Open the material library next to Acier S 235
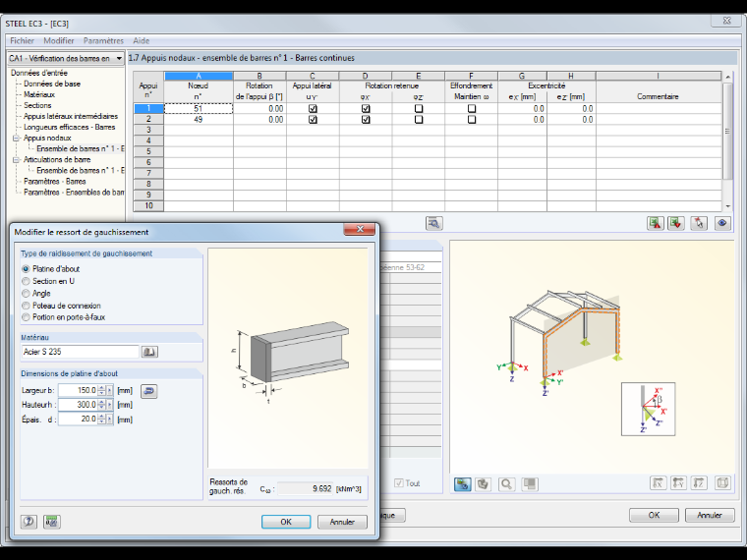Viewport: 747px width, 560px height. 149,352
